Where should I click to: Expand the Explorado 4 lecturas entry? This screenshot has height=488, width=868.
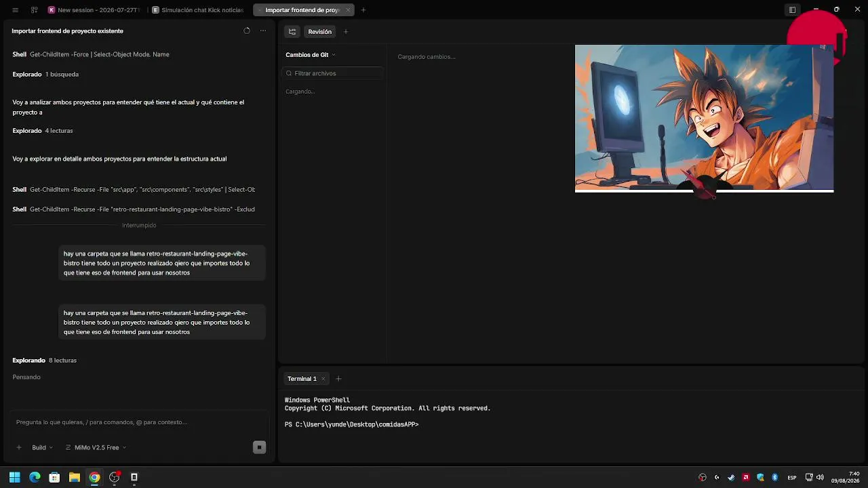coord(43,131)
